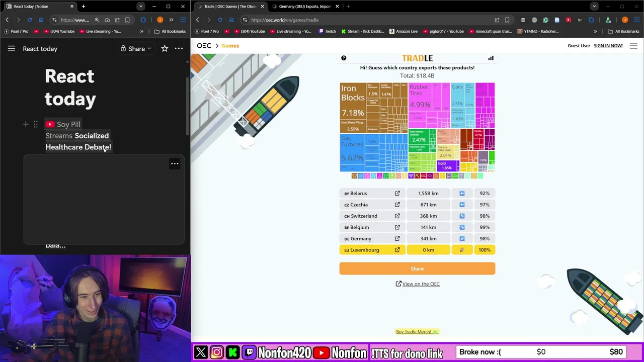Open Belgium external link icon
Screen dimensions: 644x362
pos(397,227)
